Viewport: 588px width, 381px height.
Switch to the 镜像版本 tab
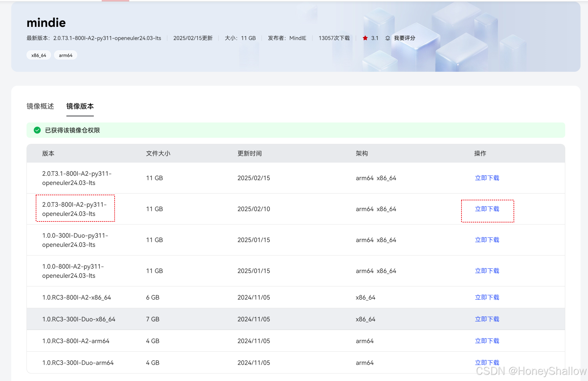(80, 106)
